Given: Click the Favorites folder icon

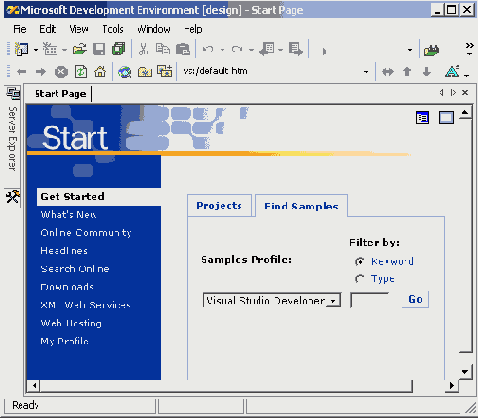Looking at the screenshot, I should [145, 72].
